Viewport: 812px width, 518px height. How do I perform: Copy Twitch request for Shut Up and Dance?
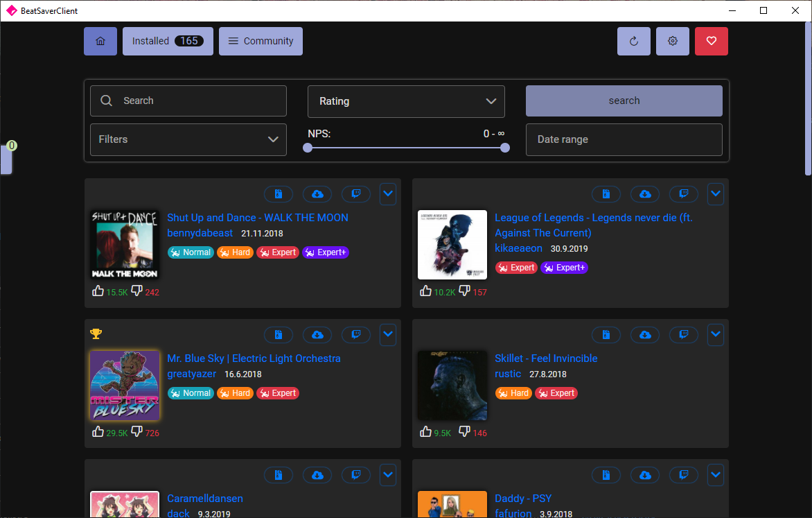(x=356, y=194)
